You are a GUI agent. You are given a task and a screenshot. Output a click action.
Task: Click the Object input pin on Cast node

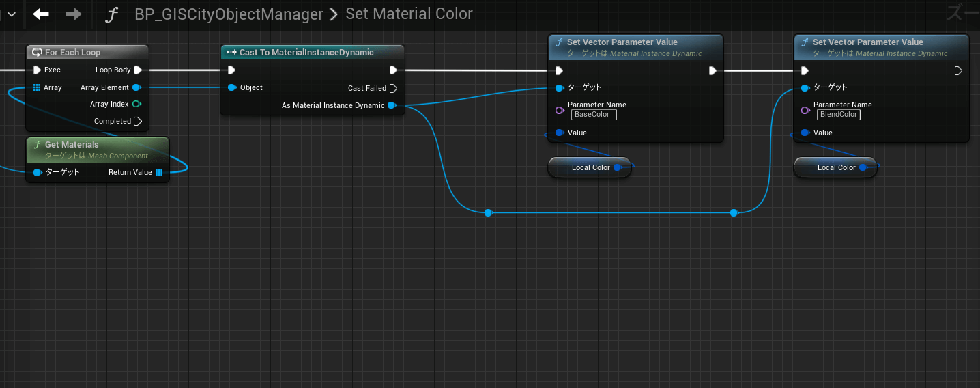232,87
